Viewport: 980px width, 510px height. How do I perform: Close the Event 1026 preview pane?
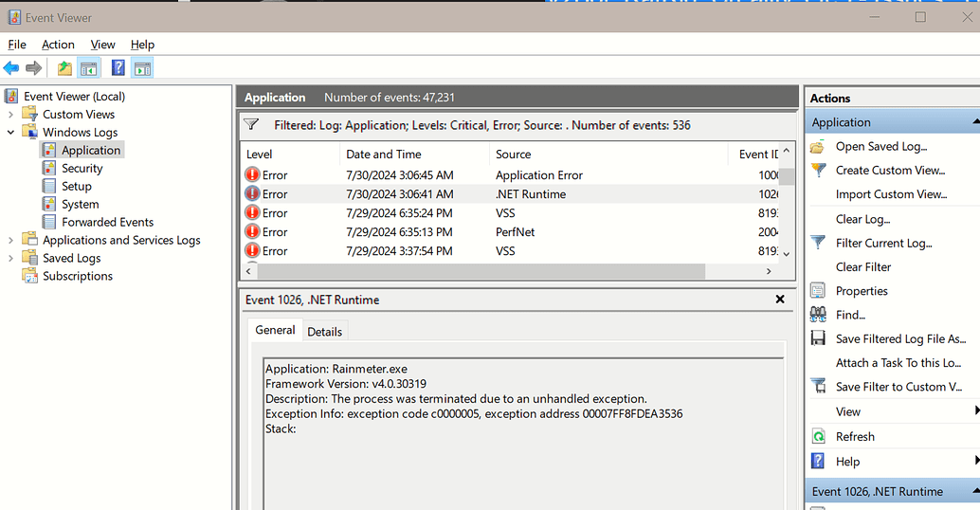coord(780,300)
